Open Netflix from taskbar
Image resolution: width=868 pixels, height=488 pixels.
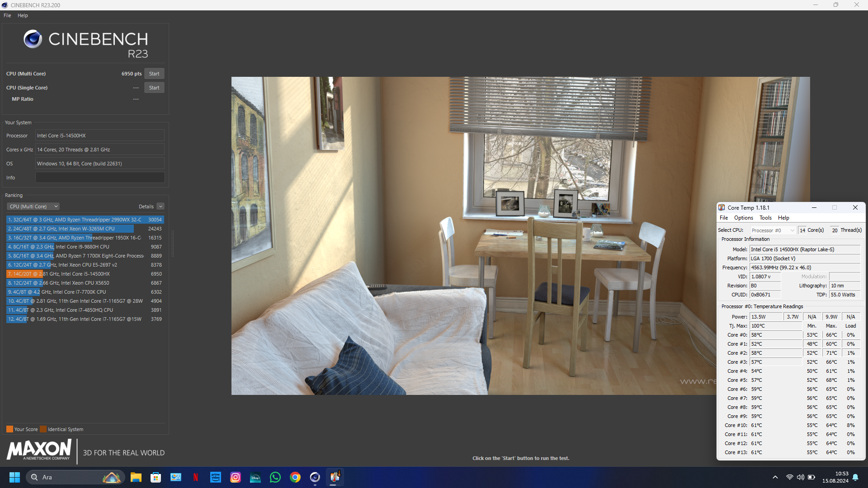click(x=196, y=477)
